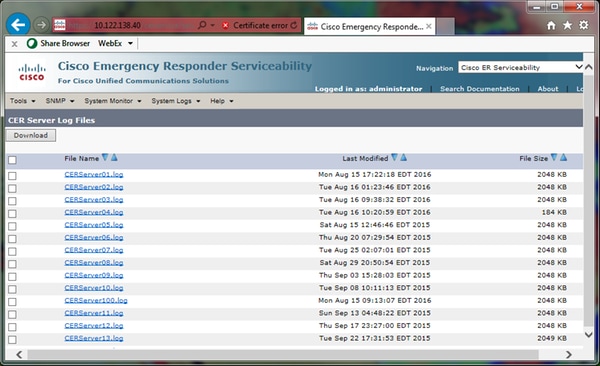Expand the System Logs menu
The width and height of the screenshot is (600, 366).
(x=176, y=101)
